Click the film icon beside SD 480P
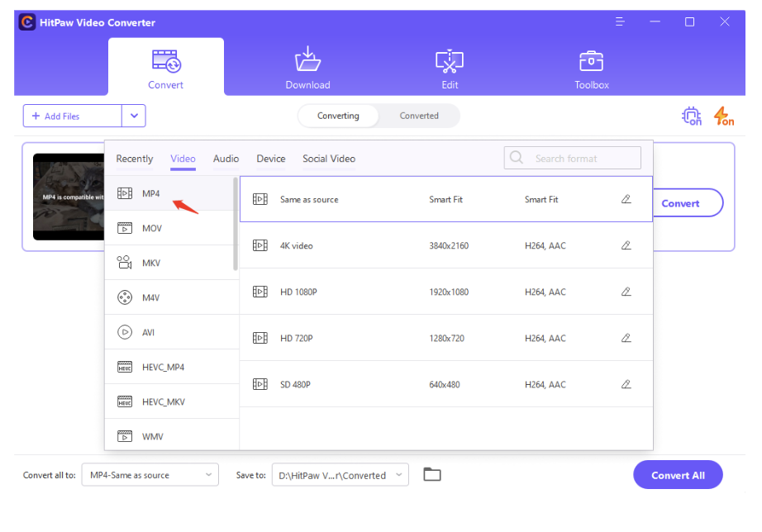 (x=260, y=384)
